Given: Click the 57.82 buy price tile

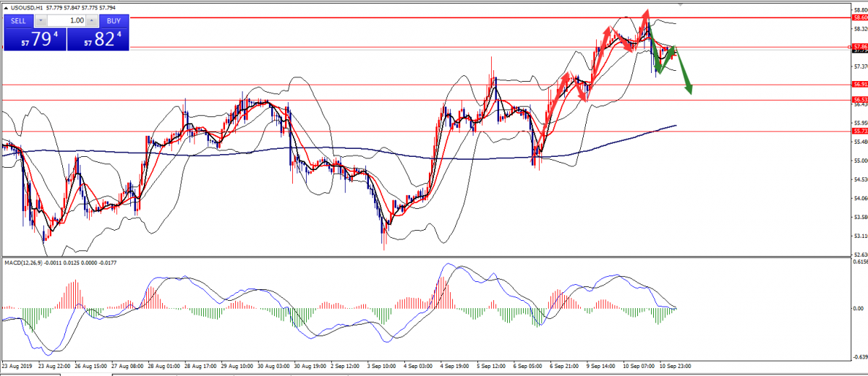Looking at the screenshot, I should [x=98, y=40].
